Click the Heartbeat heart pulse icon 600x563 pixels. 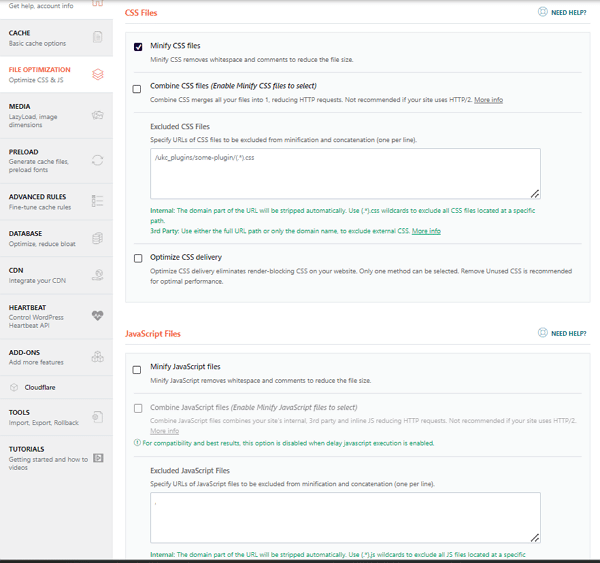point(97,315)
